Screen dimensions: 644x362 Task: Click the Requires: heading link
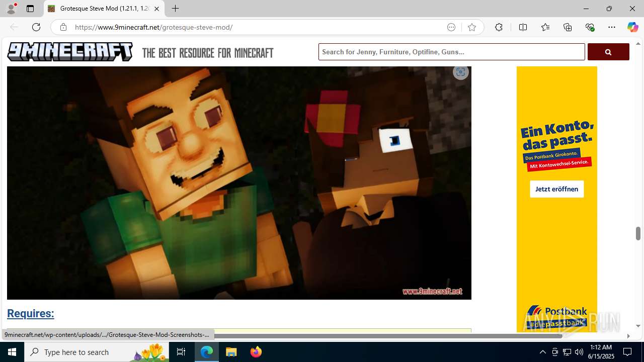pos(31,313)
